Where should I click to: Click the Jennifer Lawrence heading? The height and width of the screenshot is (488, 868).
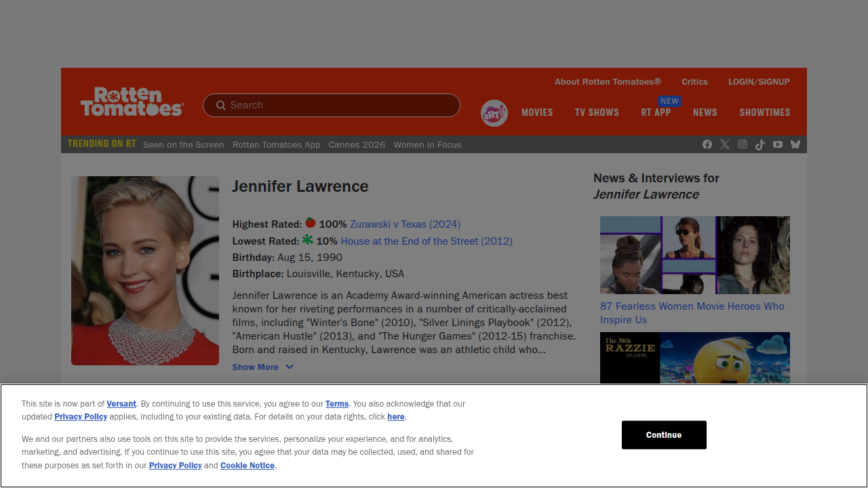[x=300, y=186]
